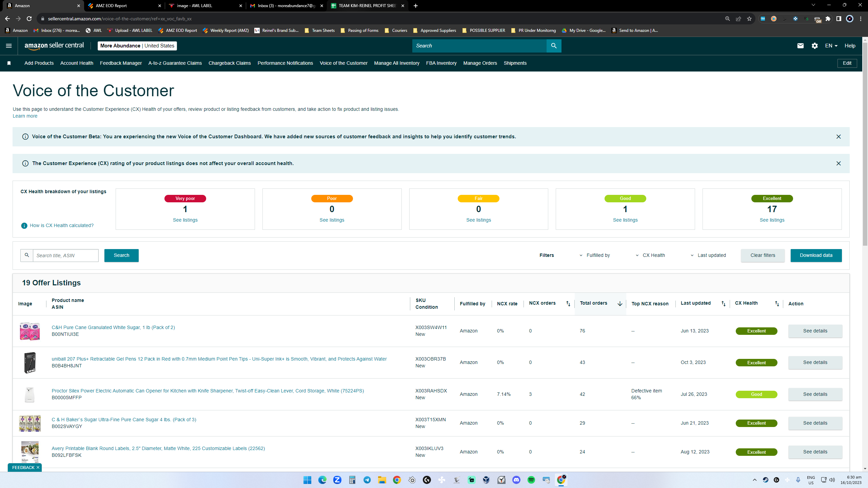This screenshot has height=488, width=868.
Task: Open uniball 207 Plus+ Gel Pens listing
Action: [x=219, y=359]
